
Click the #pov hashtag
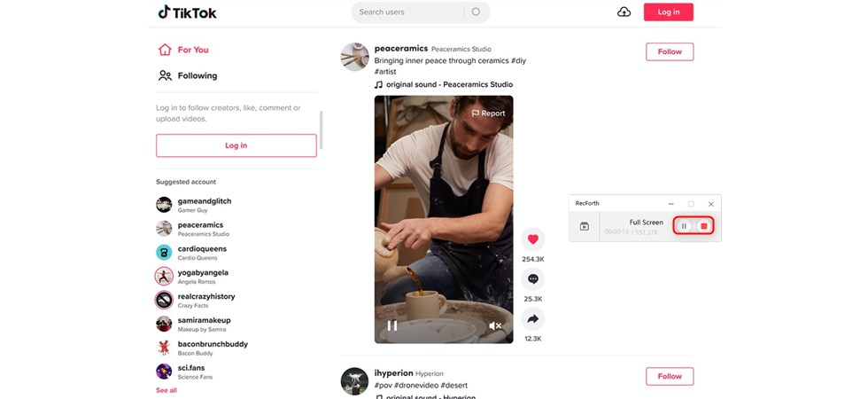[384, 386]
